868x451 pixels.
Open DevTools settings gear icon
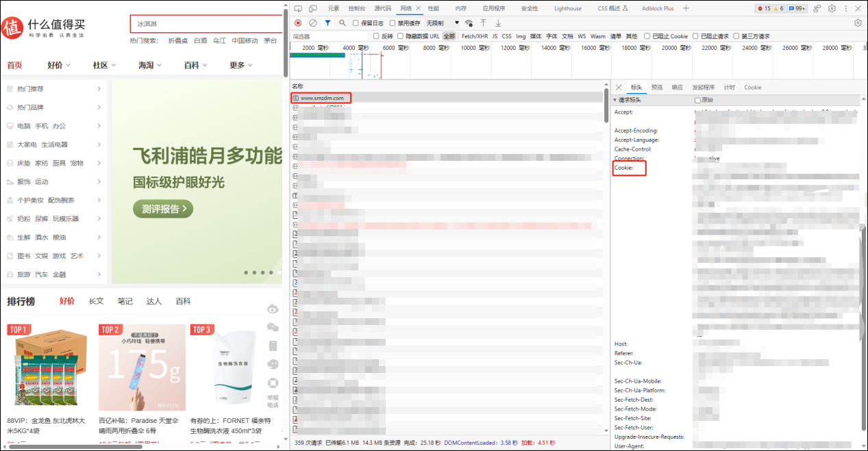(832, 8)
